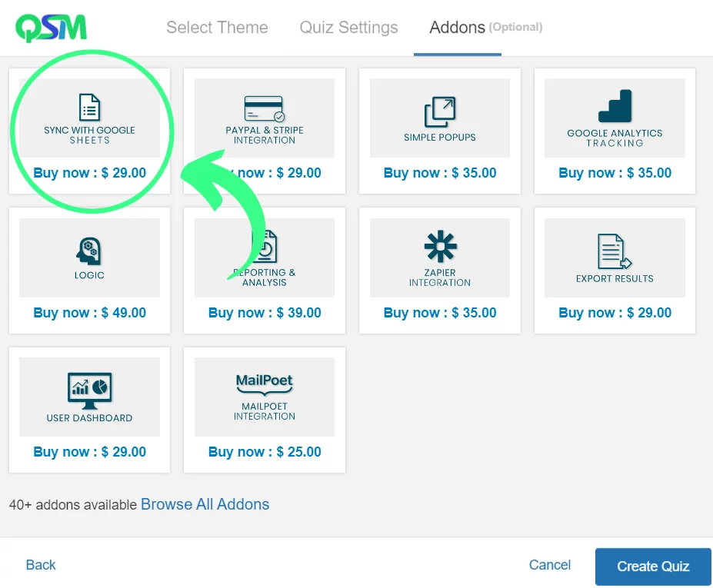Select the Addons (Optional) tab

(x=485, y=27)
